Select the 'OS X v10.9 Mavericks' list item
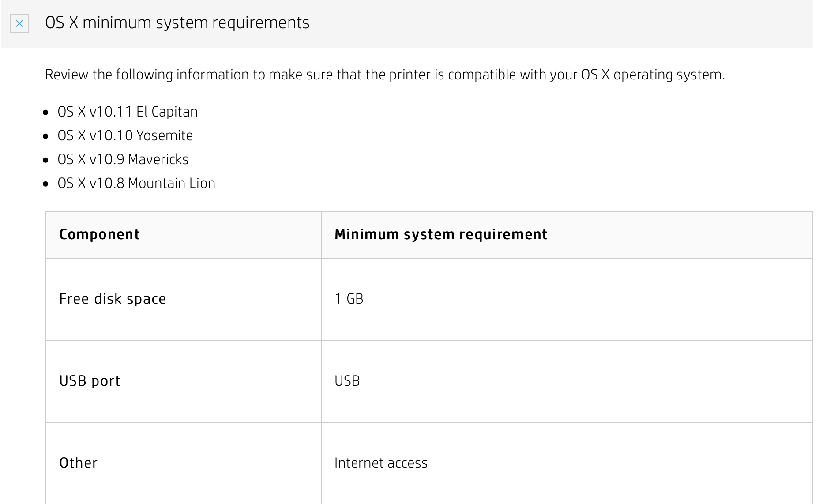The height and width of the screenshot is (504, 819). [x=123, y=159]
